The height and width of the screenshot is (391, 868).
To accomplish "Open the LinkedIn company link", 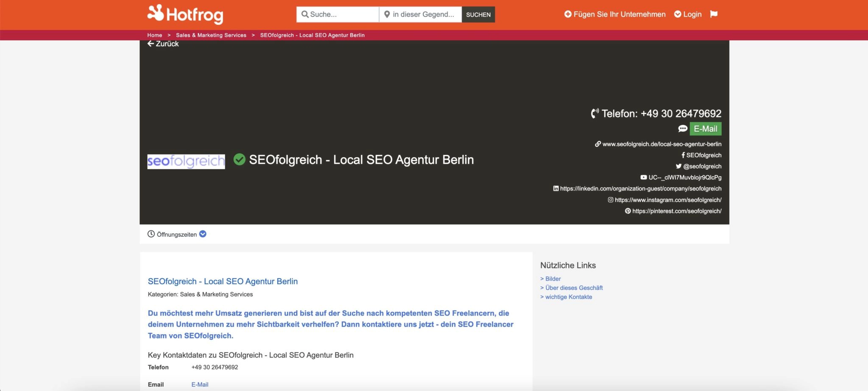I will [637, 189].
